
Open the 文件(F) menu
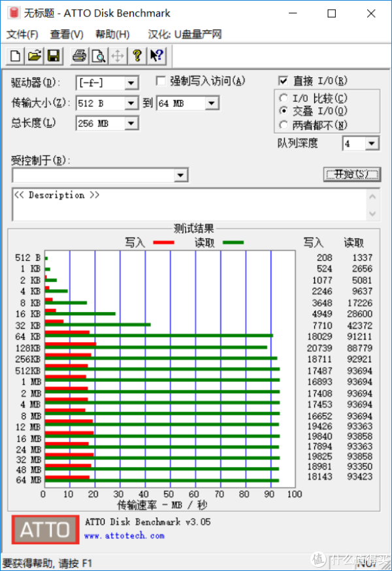click(x=22, y=35)
